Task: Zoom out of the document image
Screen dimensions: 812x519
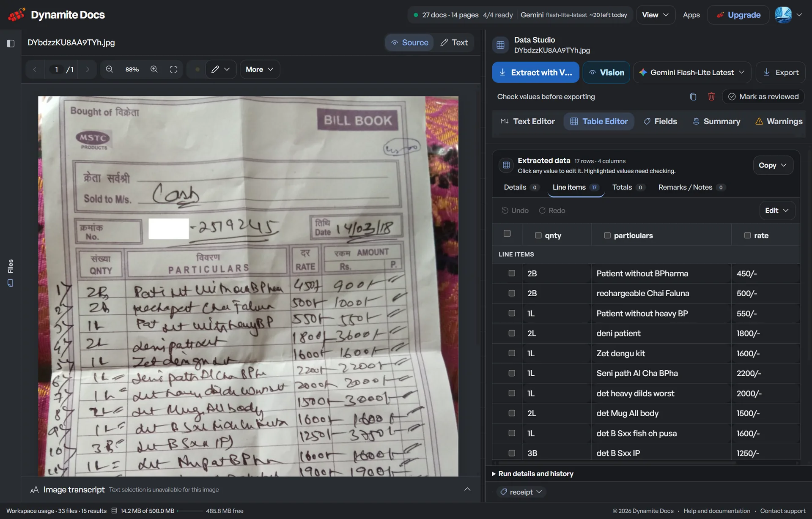Action: pos(110,69)
